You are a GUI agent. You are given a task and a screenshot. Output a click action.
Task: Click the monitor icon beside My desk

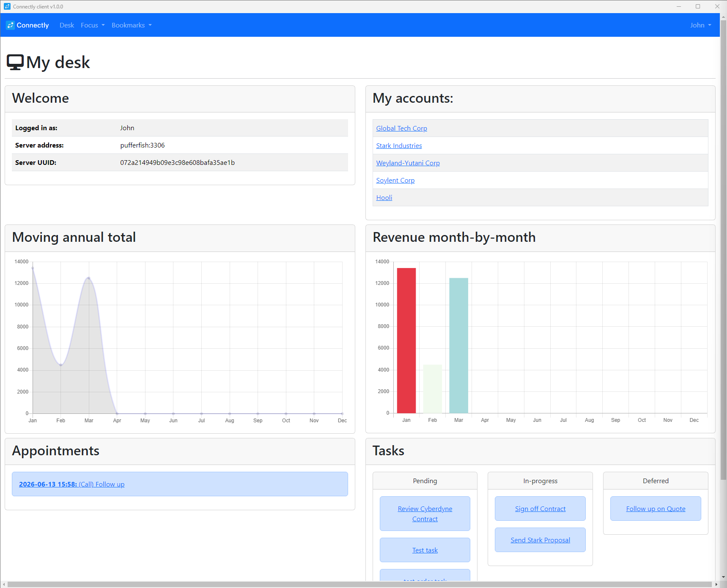pos(15,63)
